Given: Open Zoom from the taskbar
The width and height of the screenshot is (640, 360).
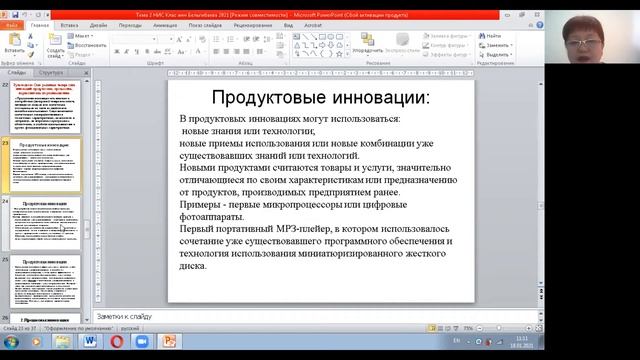Looking at the screenshot, I should (x=142, y=342).
